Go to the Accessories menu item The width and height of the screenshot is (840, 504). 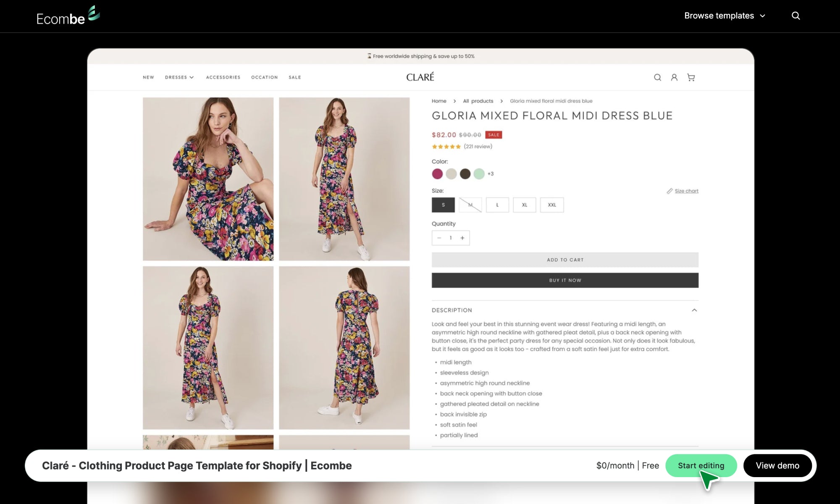[223, 77]
